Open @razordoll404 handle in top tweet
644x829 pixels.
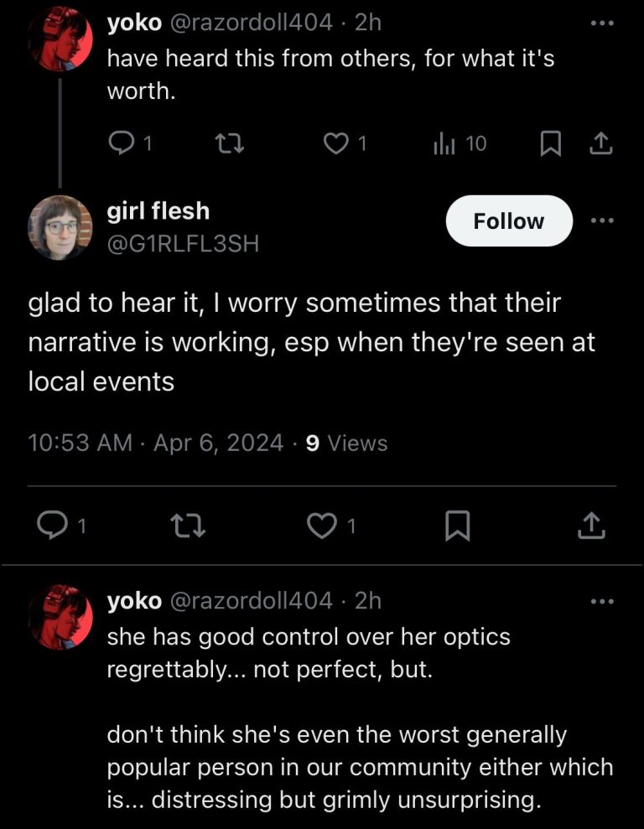coord(252,23)
